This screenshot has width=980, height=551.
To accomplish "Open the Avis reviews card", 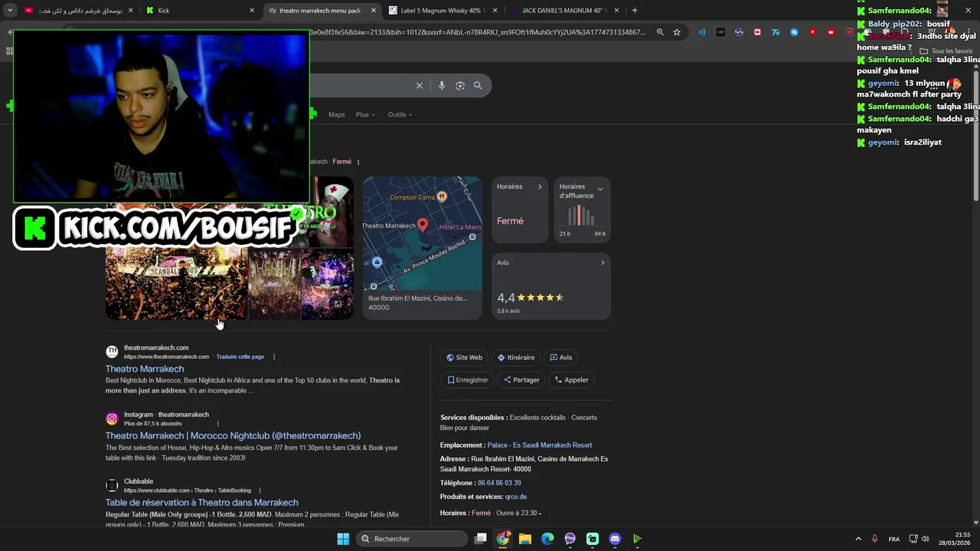I will click(551, 286).
